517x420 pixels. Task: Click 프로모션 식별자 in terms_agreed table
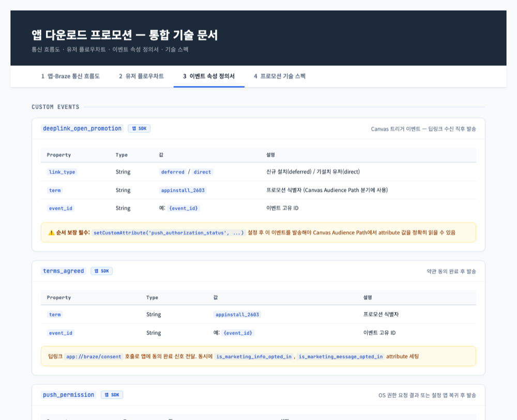(381, 314)
